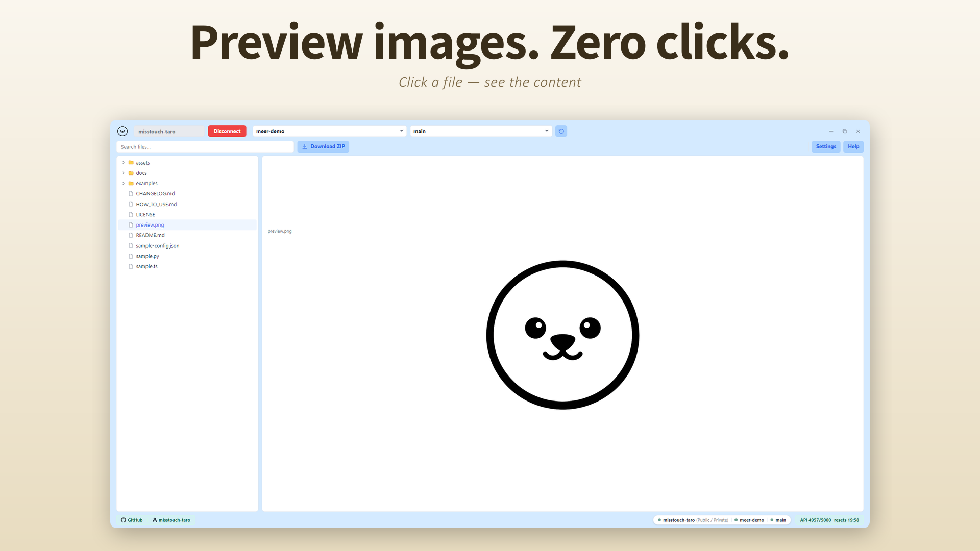Click the sample.py file icon
Viewport: 980px width, 551px height.
(x=131, y=256)
